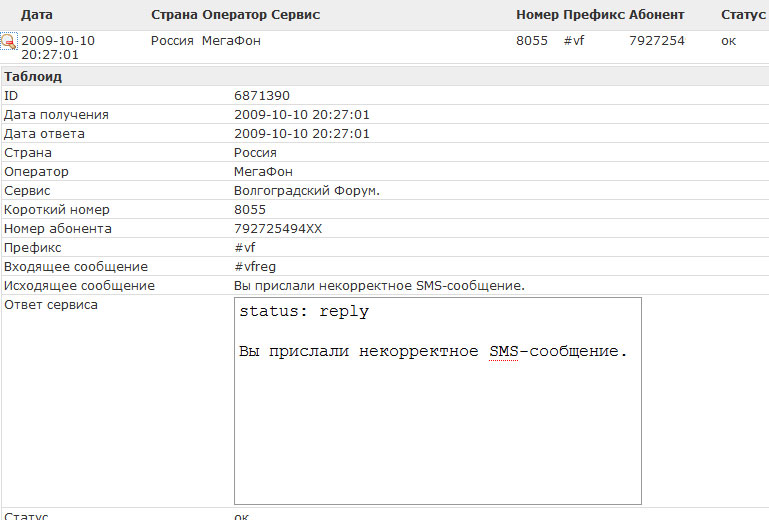Click the Волгоградский Форум service value
The image size is (769, 520).
[307, 191]
